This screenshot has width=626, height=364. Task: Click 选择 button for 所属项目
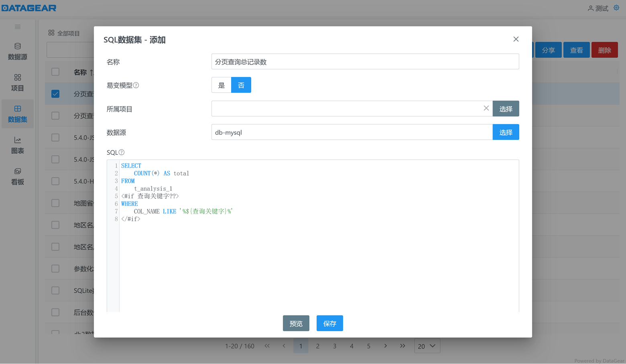506,109
